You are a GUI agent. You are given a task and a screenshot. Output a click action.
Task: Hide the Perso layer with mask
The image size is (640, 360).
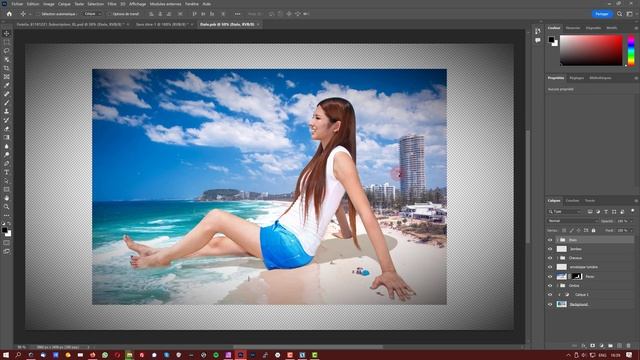(550, 277)
